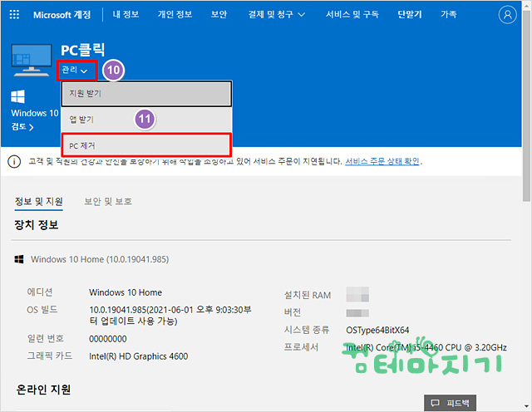Open the 가족 nav item

[x=449, y=14]
